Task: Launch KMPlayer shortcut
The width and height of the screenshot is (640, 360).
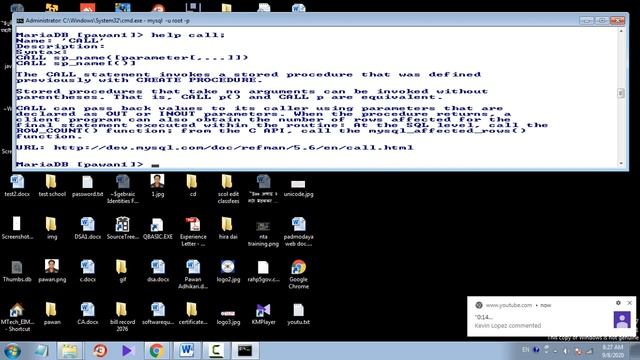Action: (x=263, y=313)
